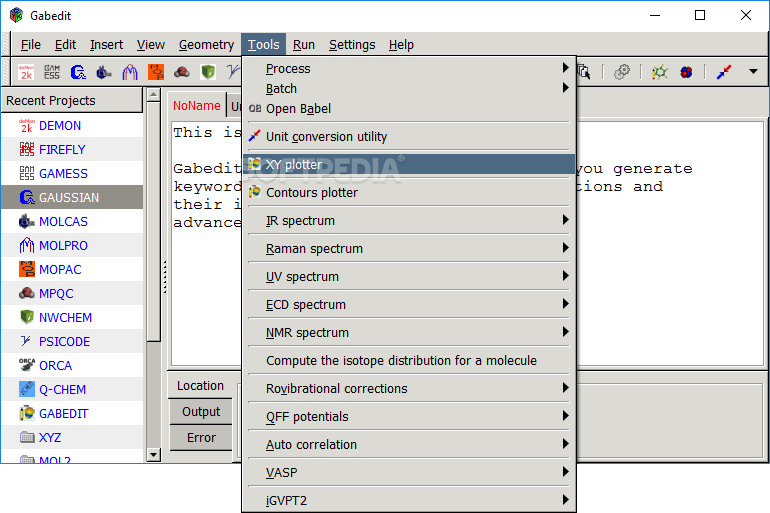
Task: Expand the iGVPT2 submenu
Action: click(x=409, y=500)
